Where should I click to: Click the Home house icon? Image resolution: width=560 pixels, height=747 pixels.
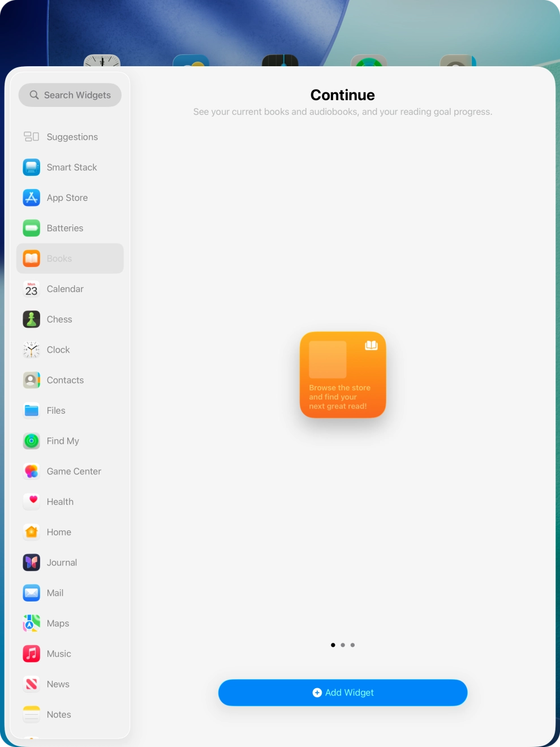pyautogui.click(x=32, y=533)
